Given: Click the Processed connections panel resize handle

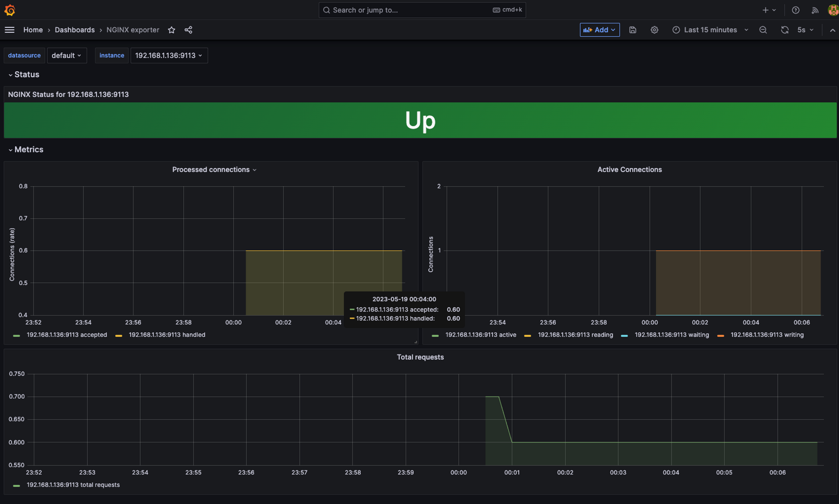Looking at the screenshot, I should tap(416, 342).
